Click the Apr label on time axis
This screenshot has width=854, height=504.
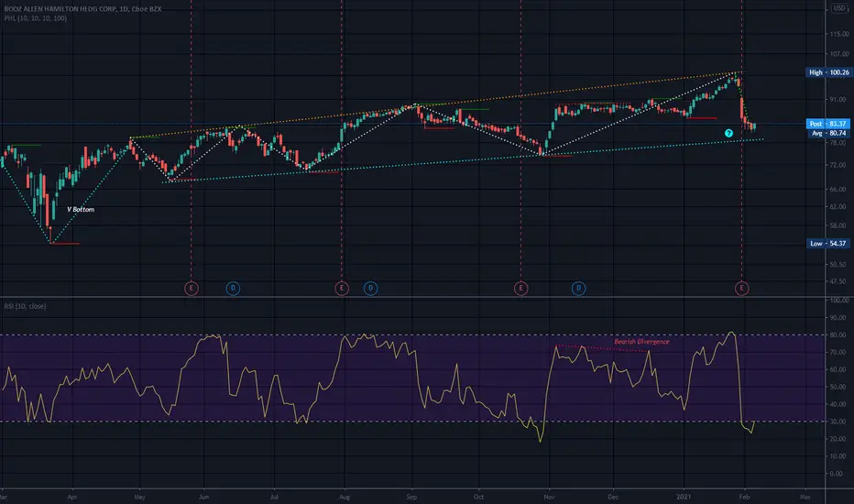tap(71, 497)
